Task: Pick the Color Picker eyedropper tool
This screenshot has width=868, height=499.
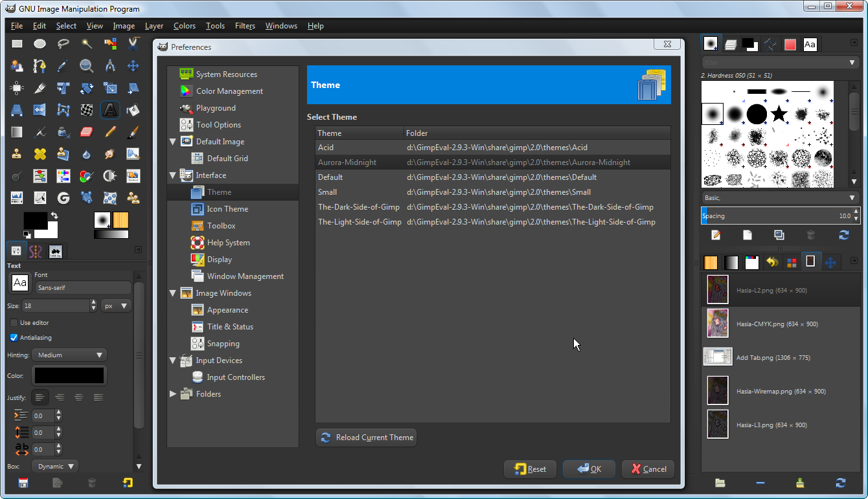Action: coord(63,66)
